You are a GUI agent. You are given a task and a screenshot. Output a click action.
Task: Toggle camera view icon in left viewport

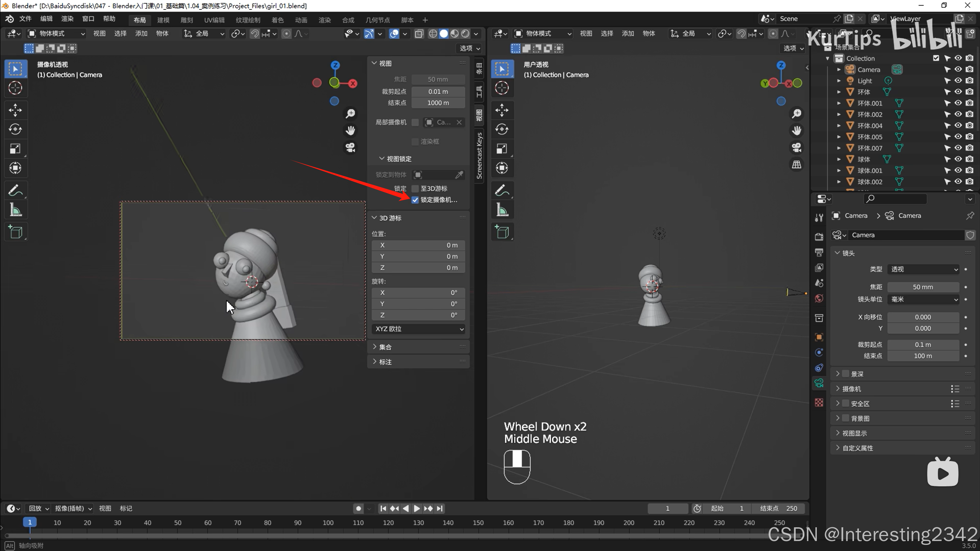coord(350,148)
